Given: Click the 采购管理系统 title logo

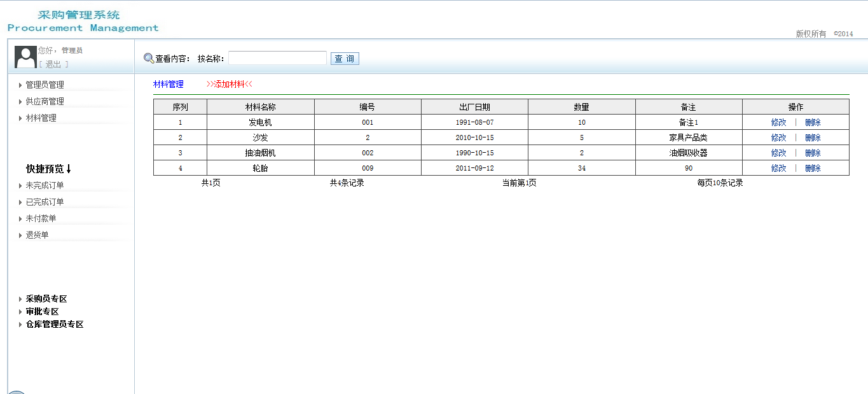Looking at the screenshot, I should (x=79, y=15).
